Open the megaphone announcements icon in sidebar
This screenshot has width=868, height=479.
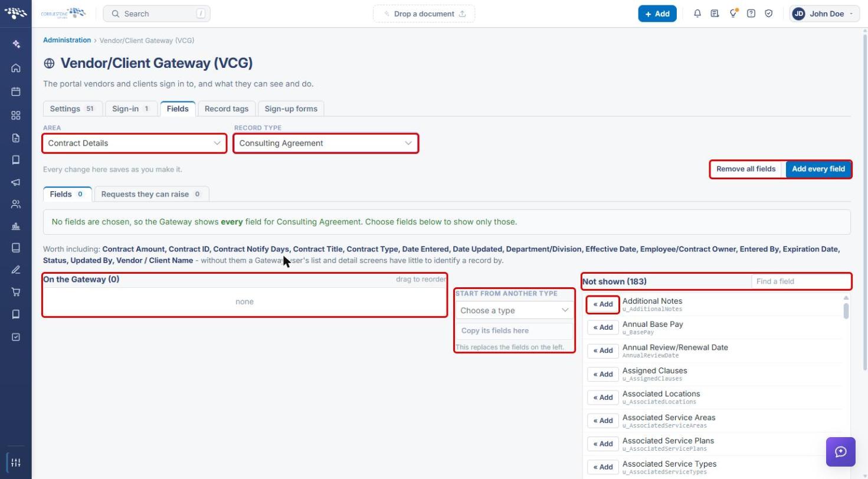[16, 182]
